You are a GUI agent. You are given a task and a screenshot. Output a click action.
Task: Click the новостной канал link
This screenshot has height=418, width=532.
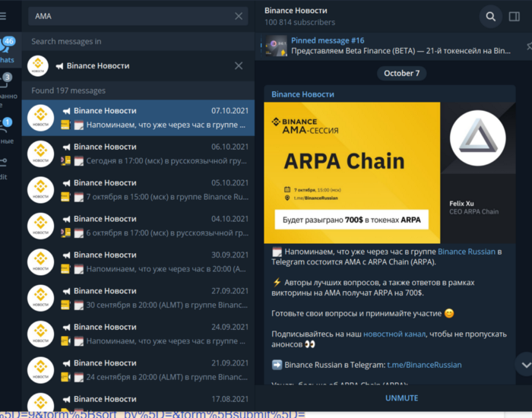click(394, 334)
